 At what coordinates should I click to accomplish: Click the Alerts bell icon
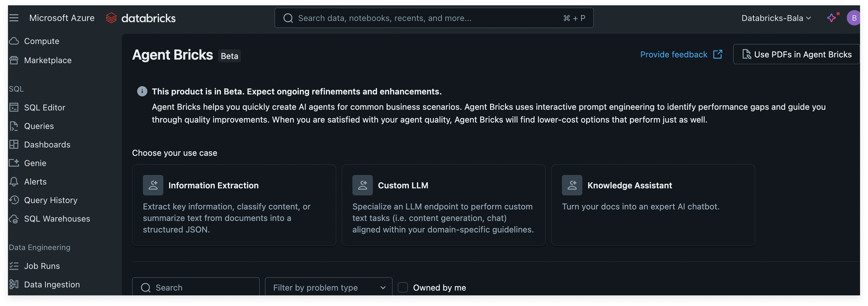point(14,182)
